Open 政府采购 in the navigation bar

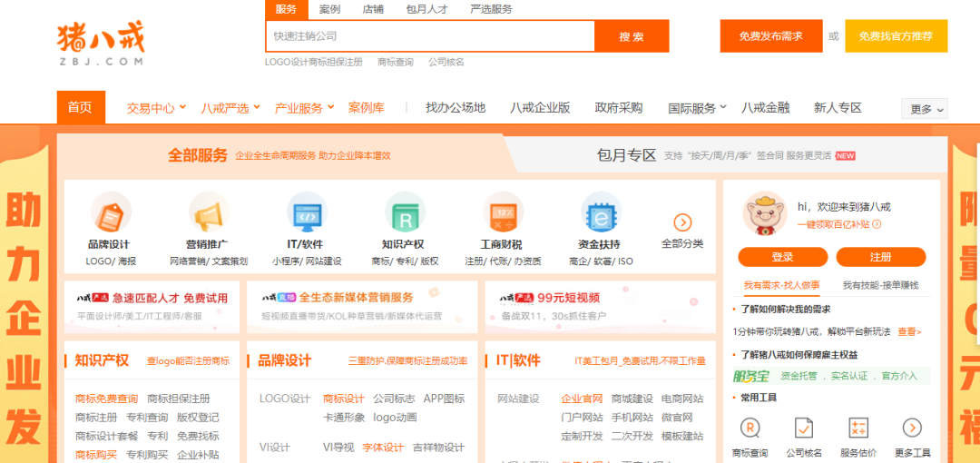[x=619, y=108]
